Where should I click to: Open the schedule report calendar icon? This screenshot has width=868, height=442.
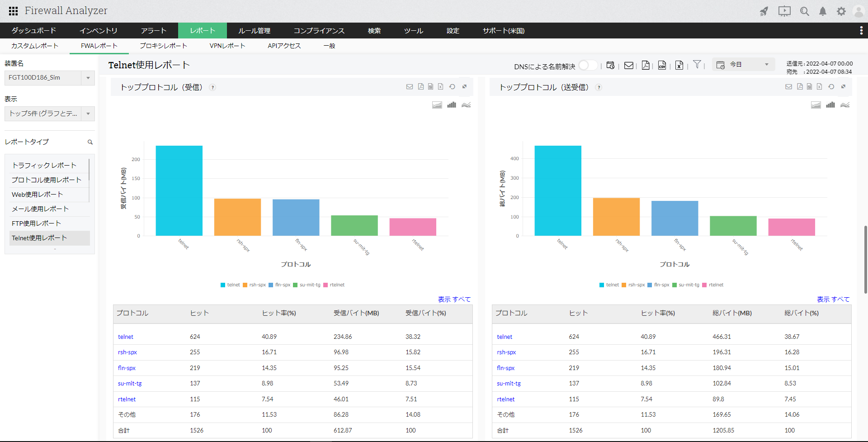(610, 66)
